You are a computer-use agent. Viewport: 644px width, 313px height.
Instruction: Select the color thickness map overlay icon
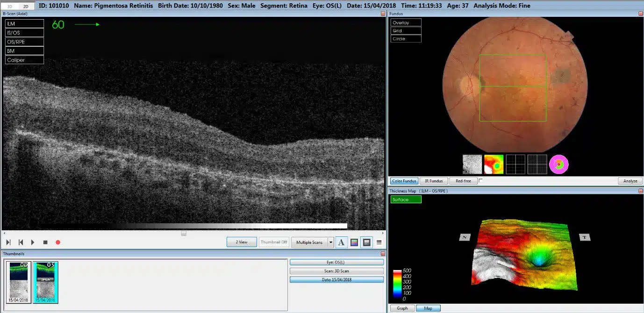point(494,164)
